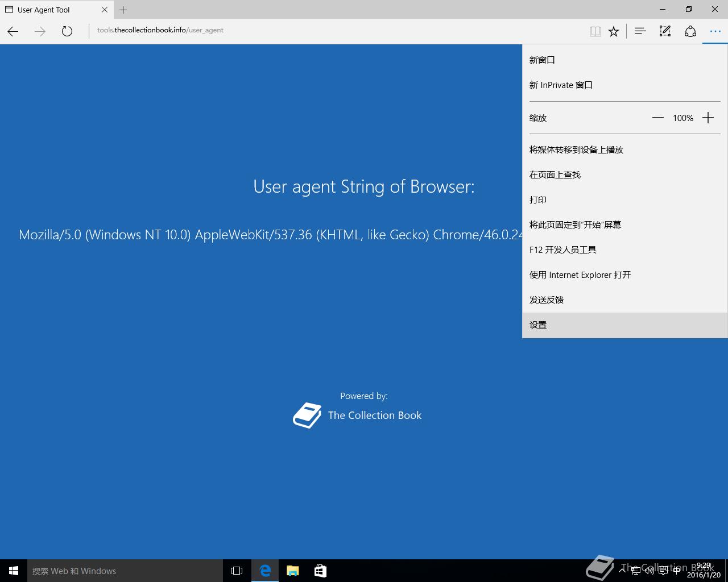Screen dimensions: 728x582
Task: Select the User Agent Tool tab
Action: click(56, 10)
